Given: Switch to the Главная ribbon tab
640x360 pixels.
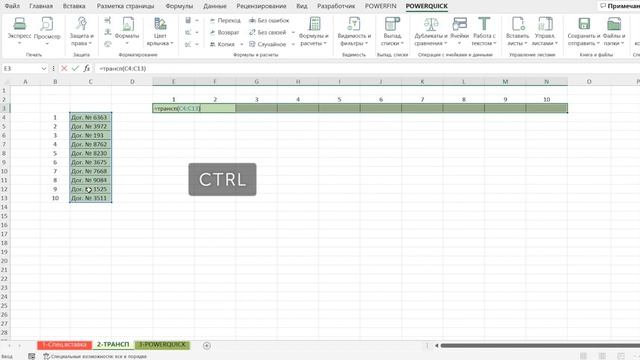Looking at the screenshot, I should 41,6.
